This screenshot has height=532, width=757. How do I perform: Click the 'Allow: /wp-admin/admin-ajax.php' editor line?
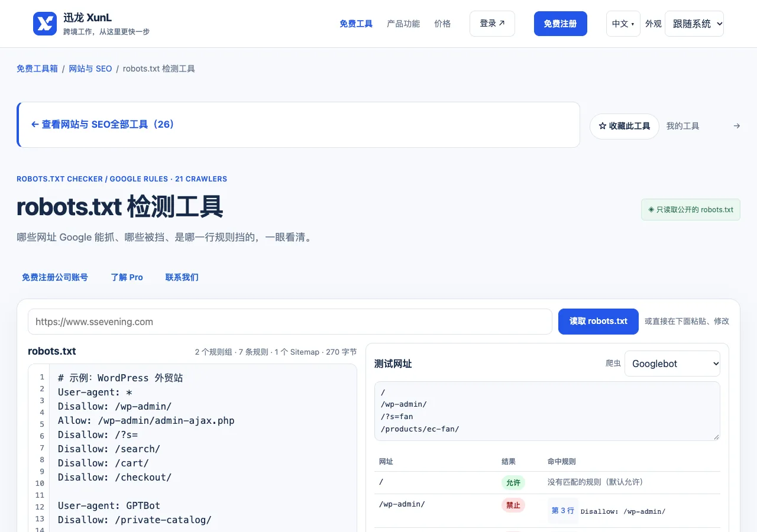146,420
